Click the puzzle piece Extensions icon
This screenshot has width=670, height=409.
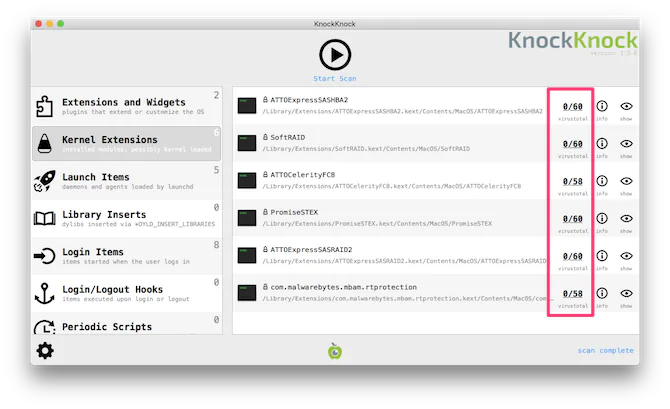click(x=44, y=106)
